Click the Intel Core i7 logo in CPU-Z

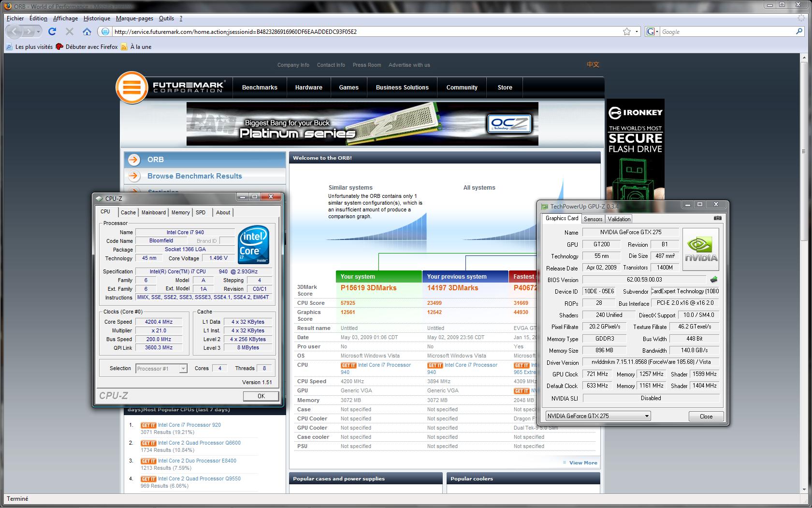253,245
